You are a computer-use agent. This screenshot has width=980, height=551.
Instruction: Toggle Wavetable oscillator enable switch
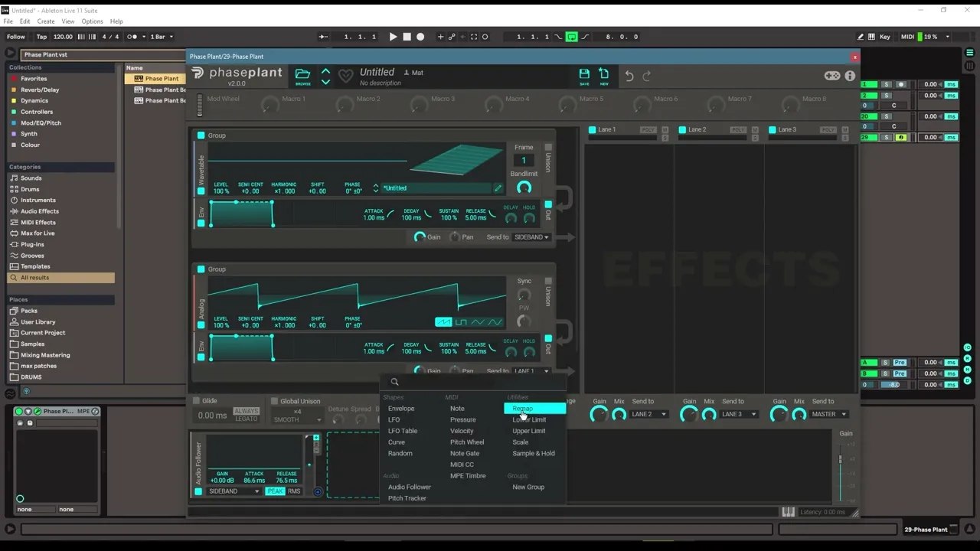coord(201,191)
